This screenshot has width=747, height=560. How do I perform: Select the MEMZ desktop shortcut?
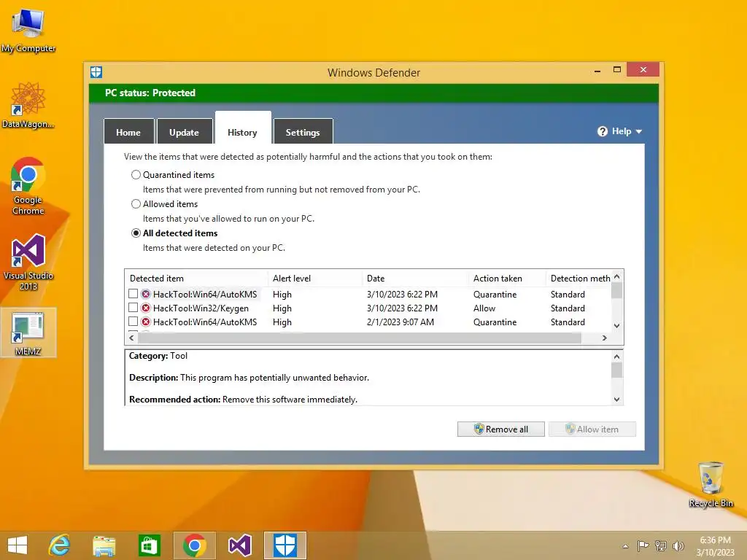(28, 332)
